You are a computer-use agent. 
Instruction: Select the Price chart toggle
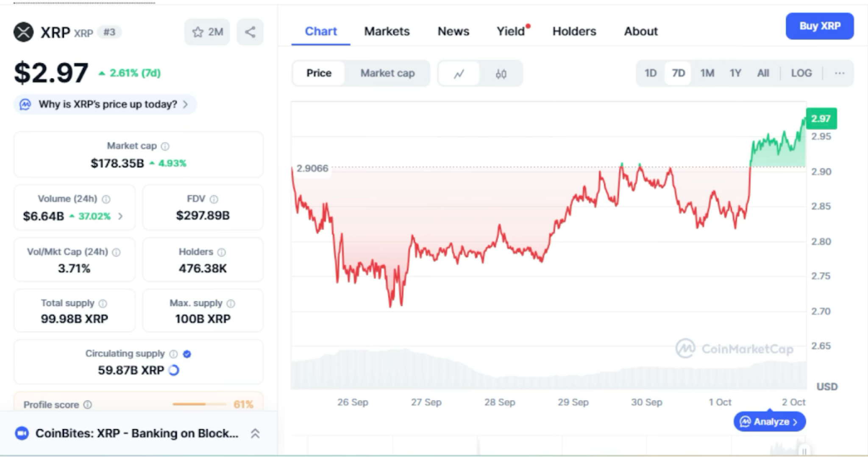pyautogui.click(x=319, y=73)
